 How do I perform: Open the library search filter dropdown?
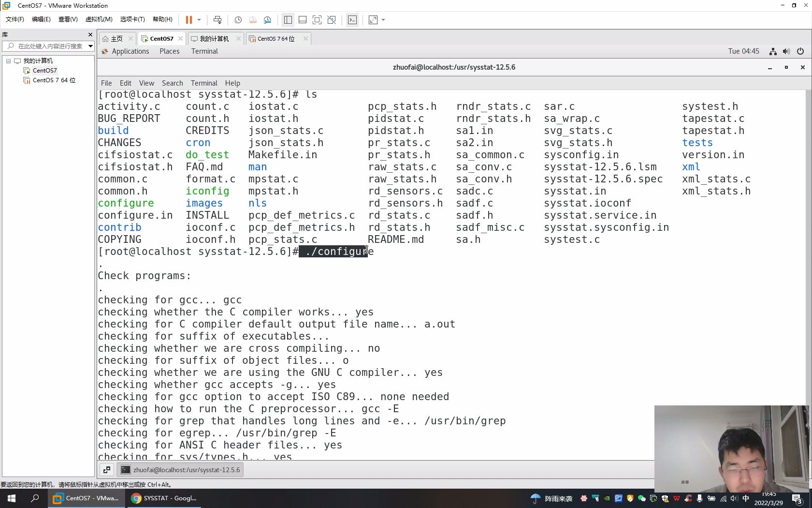89,46
